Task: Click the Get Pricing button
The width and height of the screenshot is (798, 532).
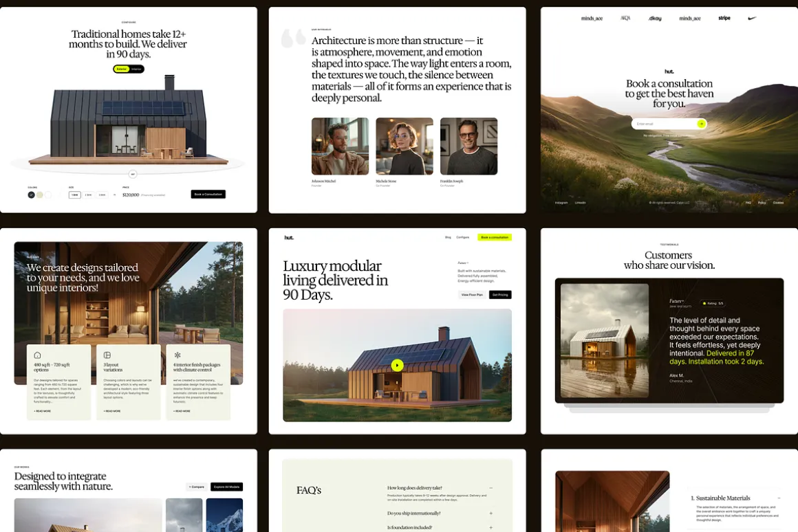Action: [500, 294]
